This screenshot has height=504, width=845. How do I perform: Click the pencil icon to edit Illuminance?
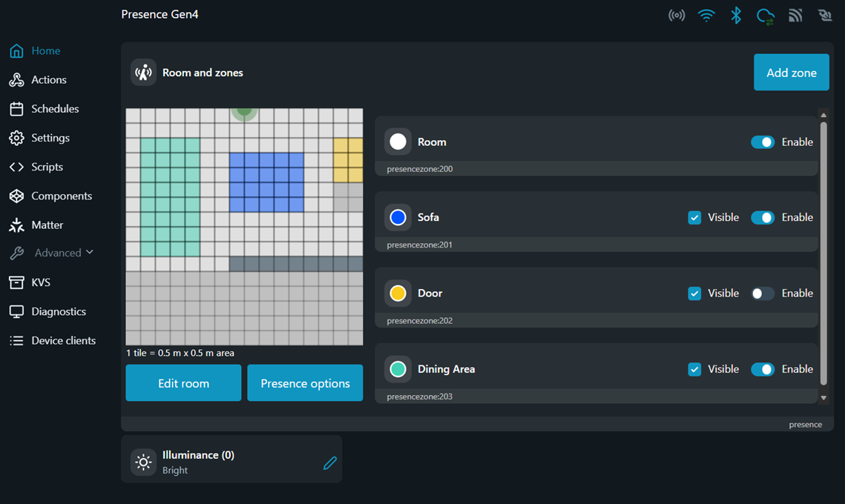330,463
